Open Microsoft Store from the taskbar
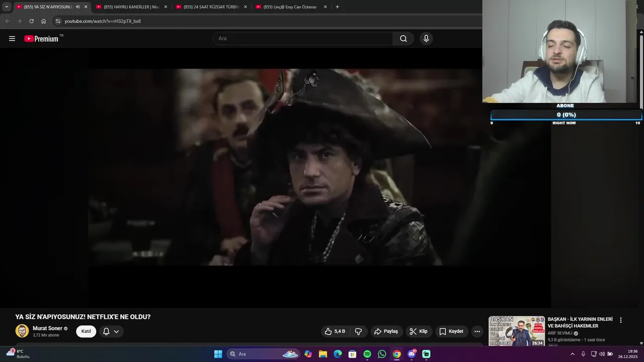The width and height of the screenshot is (644, 362). click(x=352, y=354)
